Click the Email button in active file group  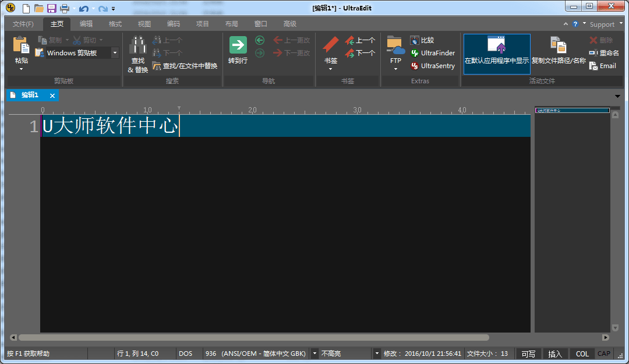[x=603, y=66]
